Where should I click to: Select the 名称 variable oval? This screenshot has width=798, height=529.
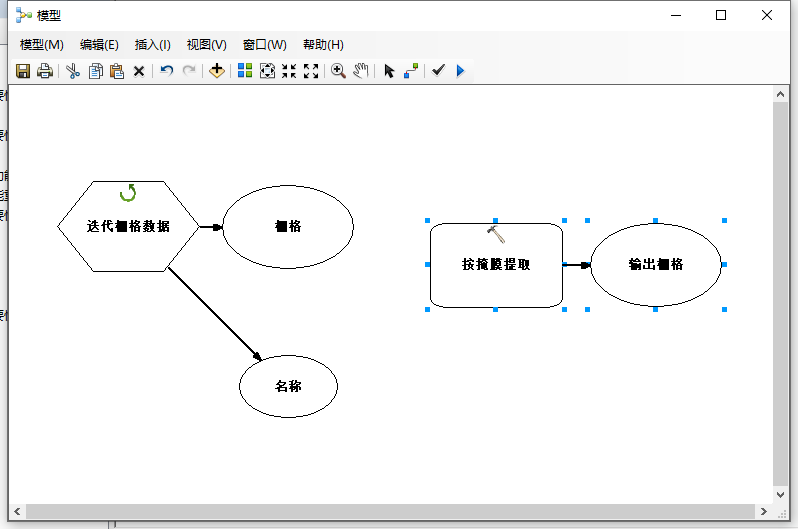point(288,386)
